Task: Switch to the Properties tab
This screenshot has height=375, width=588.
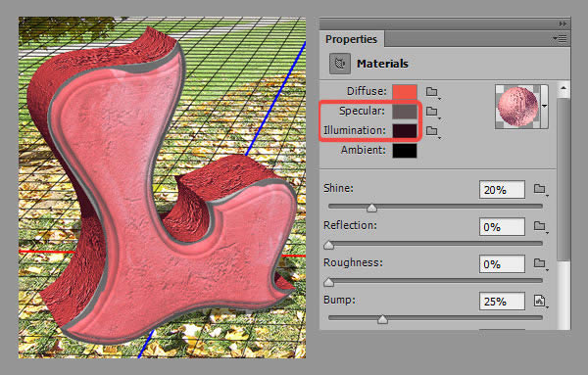Action: 352,39
